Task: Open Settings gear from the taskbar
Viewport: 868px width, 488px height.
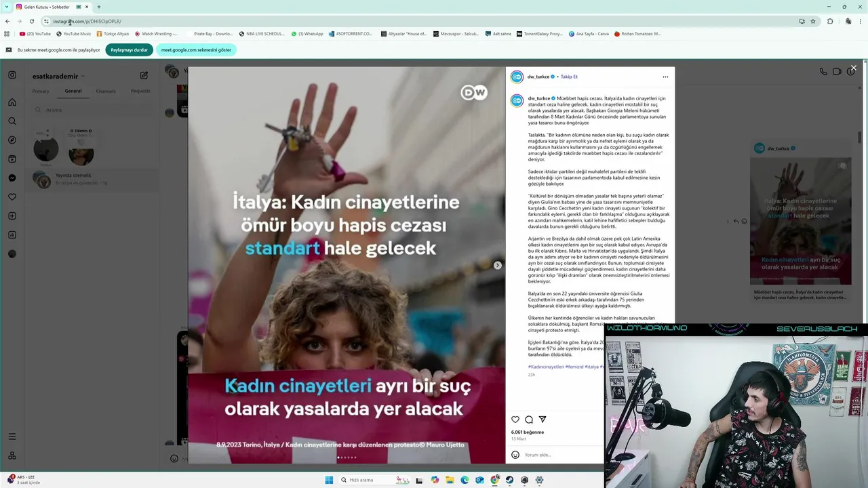Action: [x=539, y=480]
